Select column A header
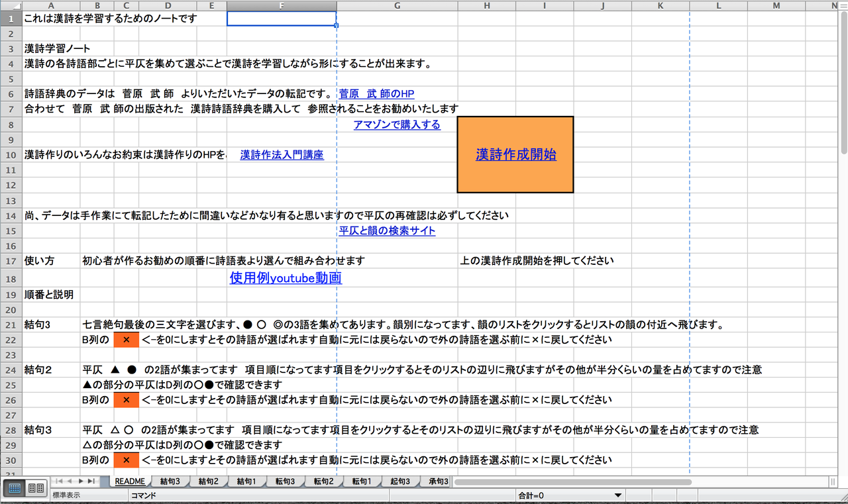This screenshot has width=848, height=504. [52, 5]
